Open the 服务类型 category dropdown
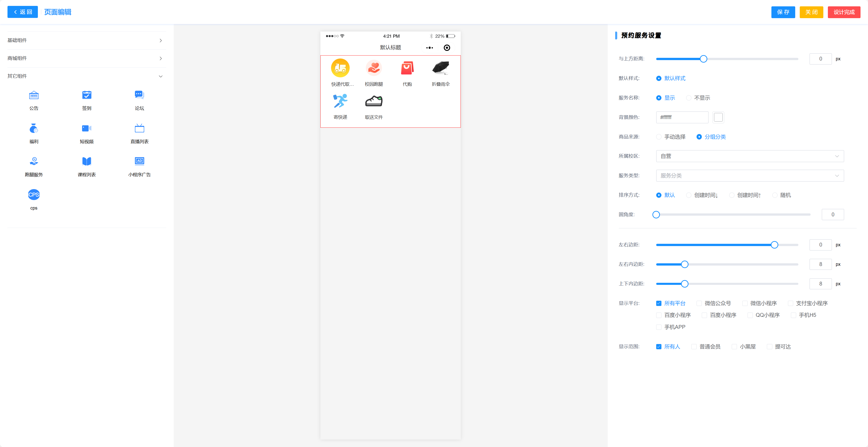This screenshot has width=868, height=447. point(749,176)
